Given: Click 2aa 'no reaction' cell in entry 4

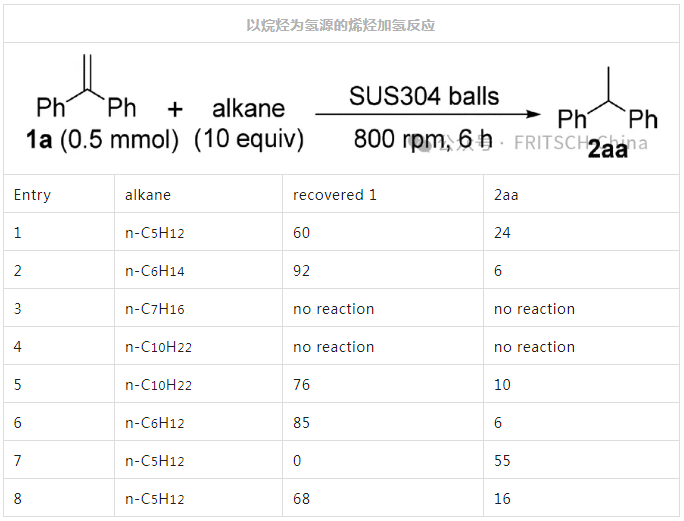Looking at the screenshot, I should [534, 347].
